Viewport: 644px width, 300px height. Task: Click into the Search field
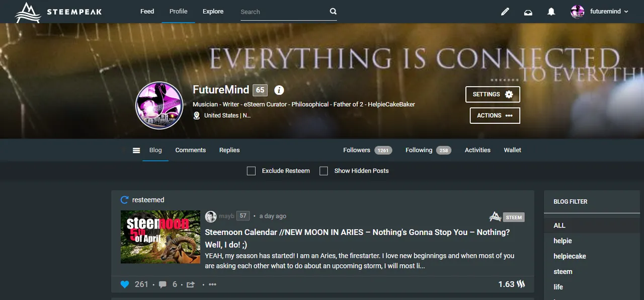click(284, 12)
